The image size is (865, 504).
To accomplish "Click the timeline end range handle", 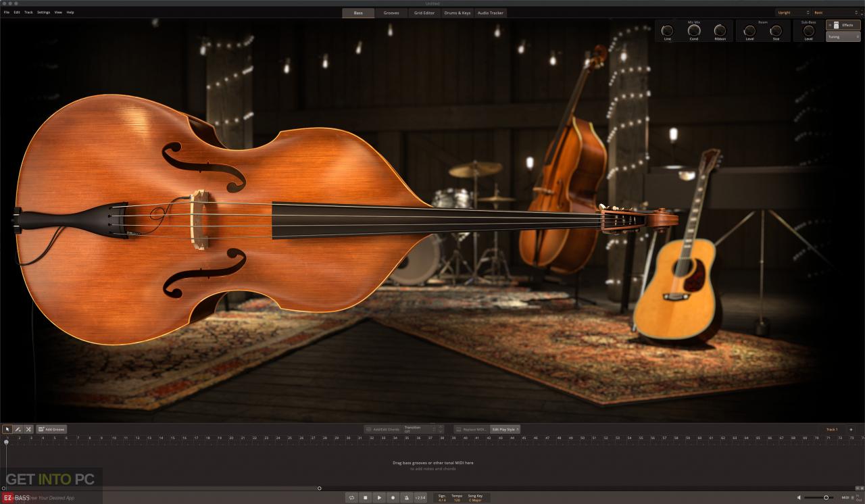I will pyautogui.click(x=320, y=488).
